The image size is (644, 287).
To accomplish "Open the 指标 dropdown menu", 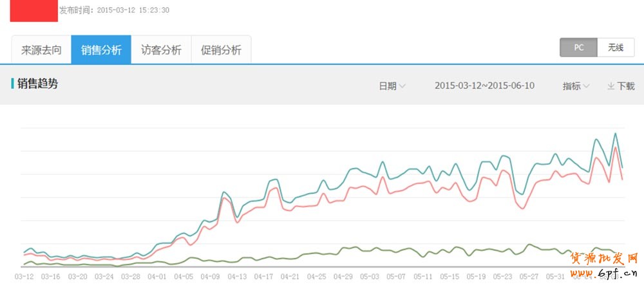I will pyautogui.click(x=576, y=86).
